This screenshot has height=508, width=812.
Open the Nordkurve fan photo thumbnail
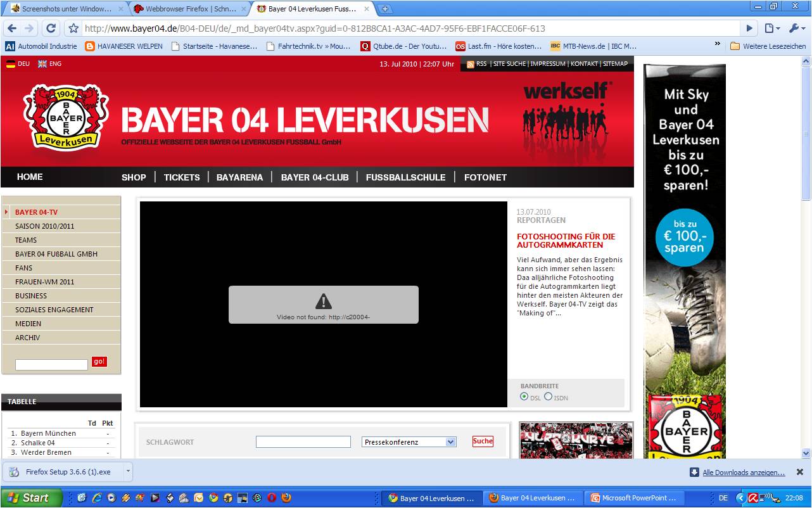(x=576, y=440)
